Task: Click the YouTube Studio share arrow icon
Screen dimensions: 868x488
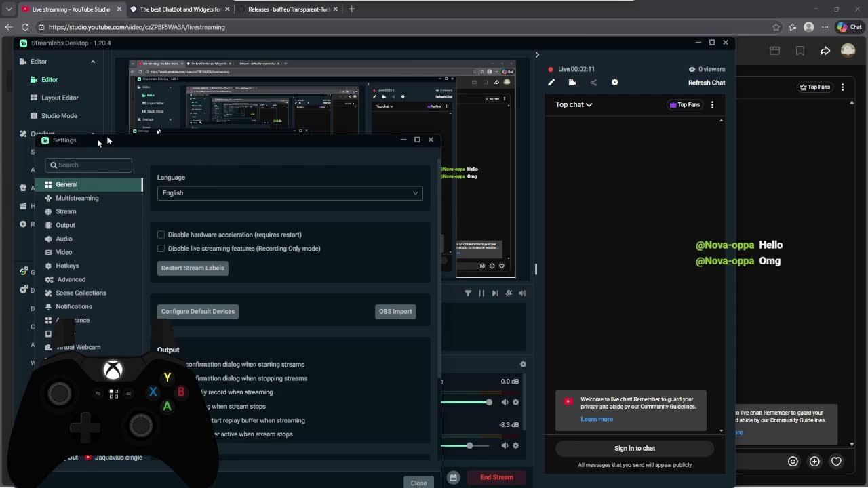Action: [x=825, y=51]
